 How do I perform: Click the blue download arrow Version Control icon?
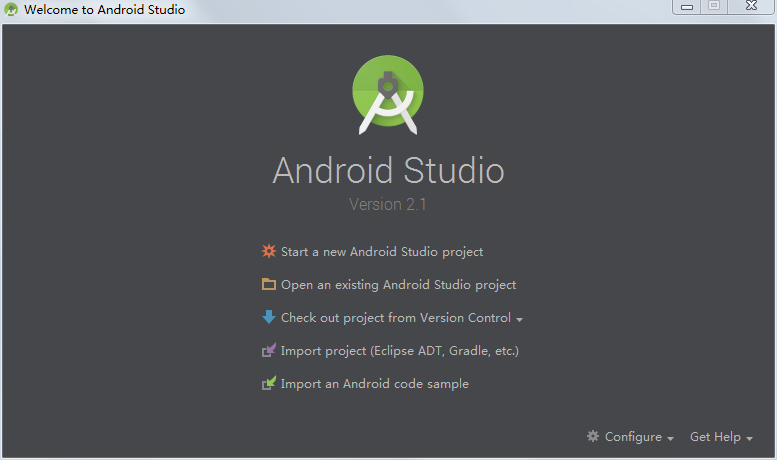pyautogui.click(x=269, y=317)
